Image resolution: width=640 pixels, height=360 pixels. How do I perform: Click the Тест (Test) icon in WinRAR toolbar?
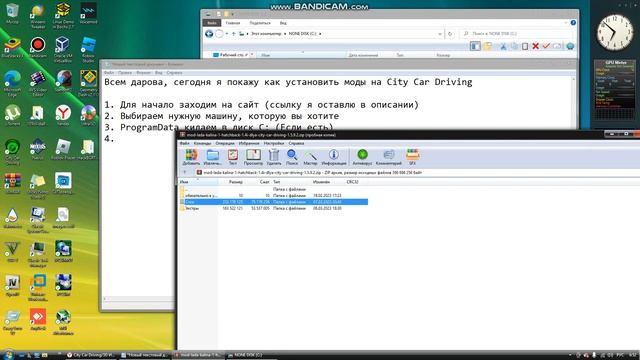click(233, 157)
